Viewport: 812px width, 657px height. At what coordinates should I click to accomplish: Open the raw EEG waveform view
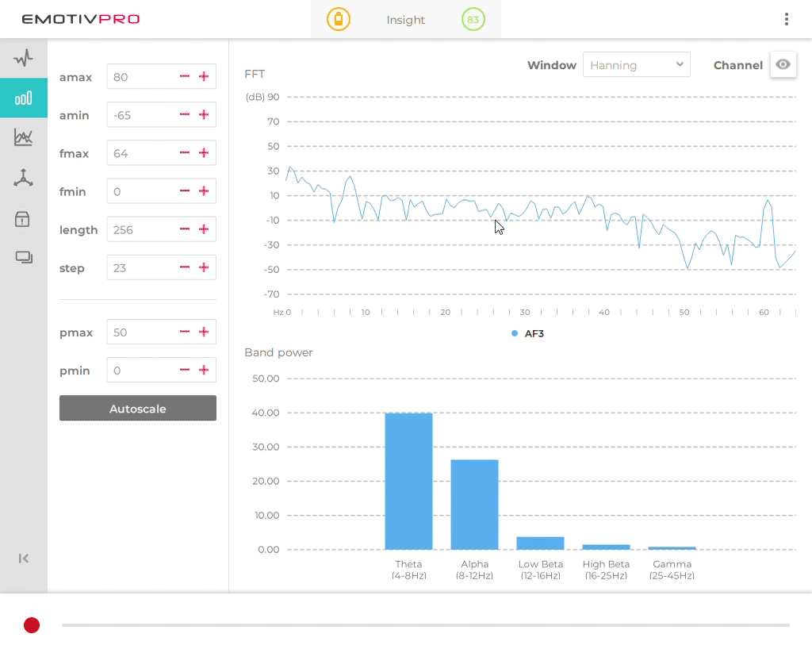pos(24,58)
